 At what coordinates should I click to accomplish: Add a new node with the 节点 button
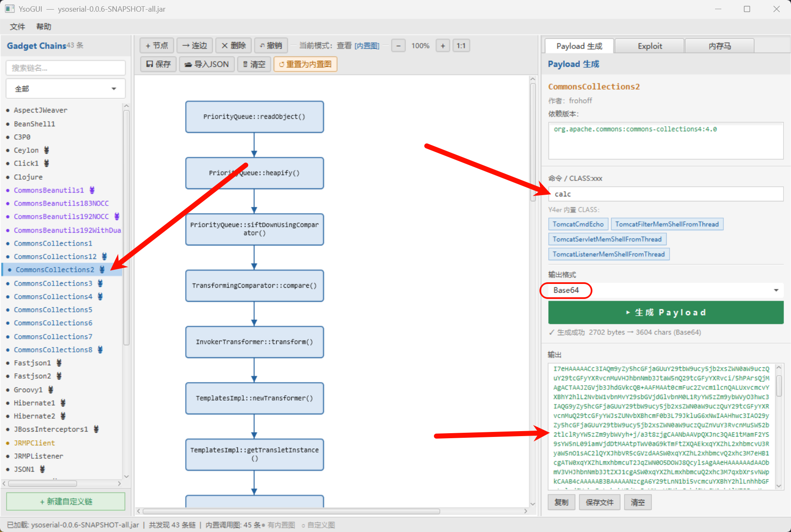point(157,45)
